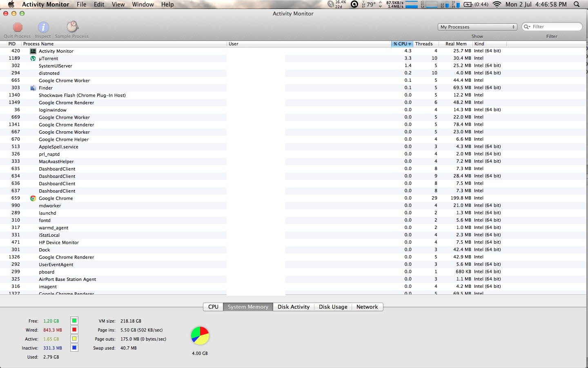This screenshot has height=368, width=588.
Task: Open the Activity Monitor application menu
Action: tap(45, 4)
